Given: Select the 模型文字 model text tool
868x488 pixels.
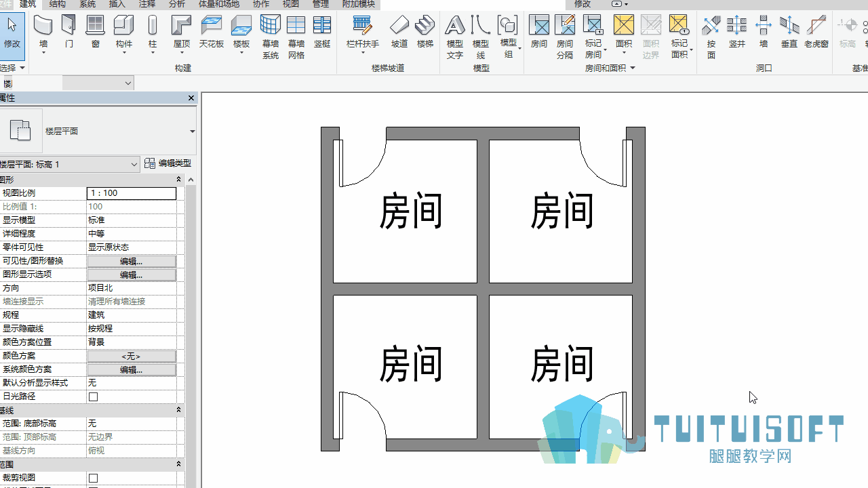Looking at the screenshot, I should (455, 37).
